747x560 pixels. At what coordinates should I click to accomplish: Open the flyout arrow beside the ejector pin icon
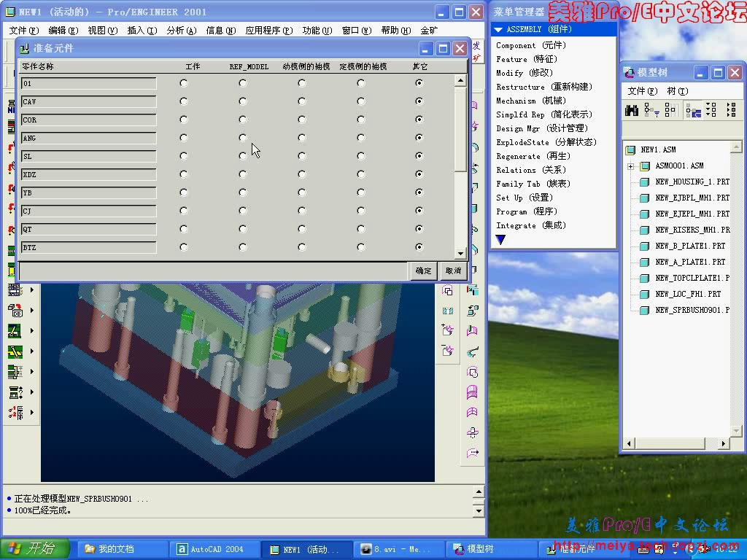[32, 330]
